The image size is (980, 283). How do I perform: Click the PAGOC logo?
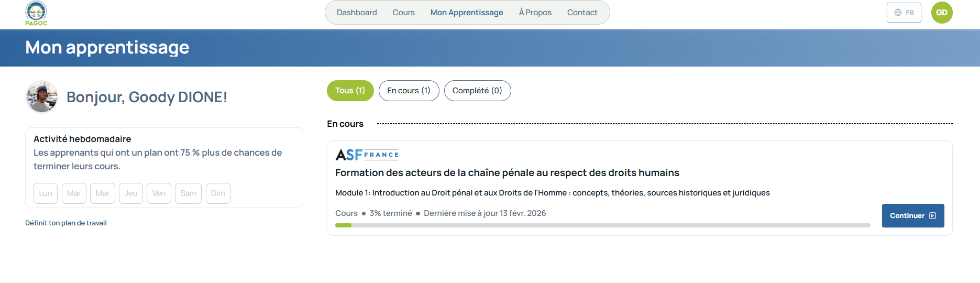[36, 13]
